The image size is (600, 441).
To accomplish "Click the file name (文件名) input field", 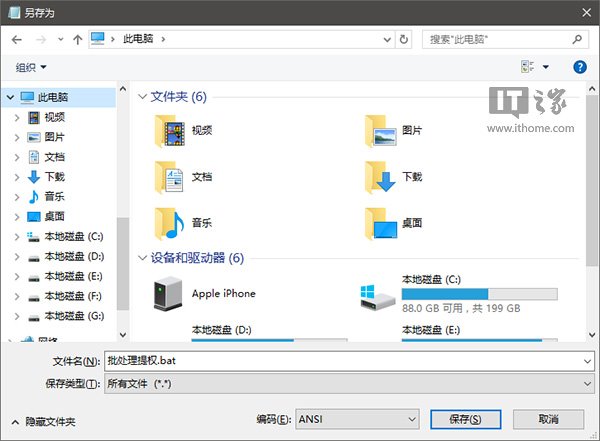I will tap(349, 361).
